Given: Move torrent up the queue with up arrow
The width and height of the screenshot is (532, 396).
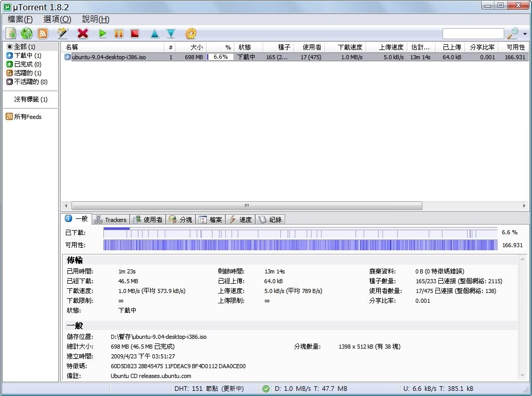Looking at the screenshot, I should (x=154, y=33).
